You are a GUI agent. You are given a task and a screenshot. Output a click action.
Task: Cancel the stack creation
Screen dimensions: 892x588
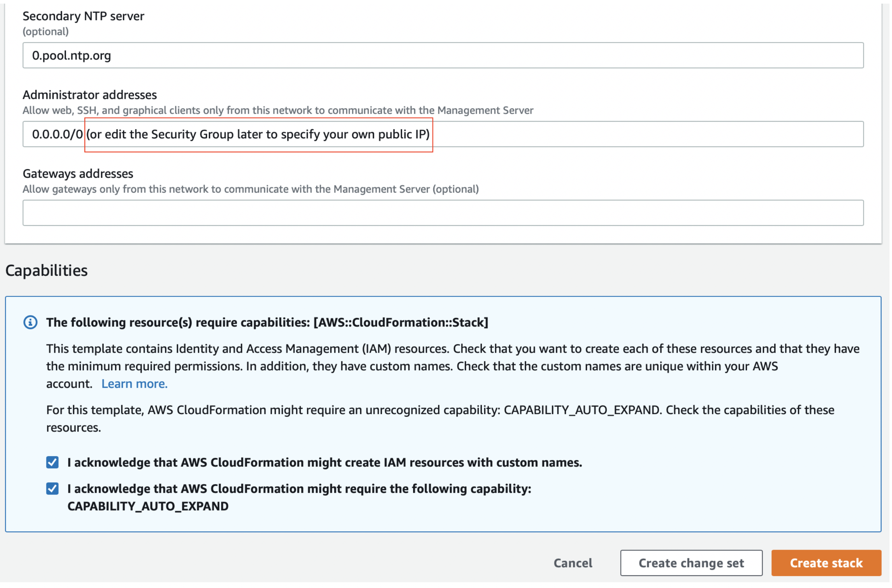click(574, 564)
